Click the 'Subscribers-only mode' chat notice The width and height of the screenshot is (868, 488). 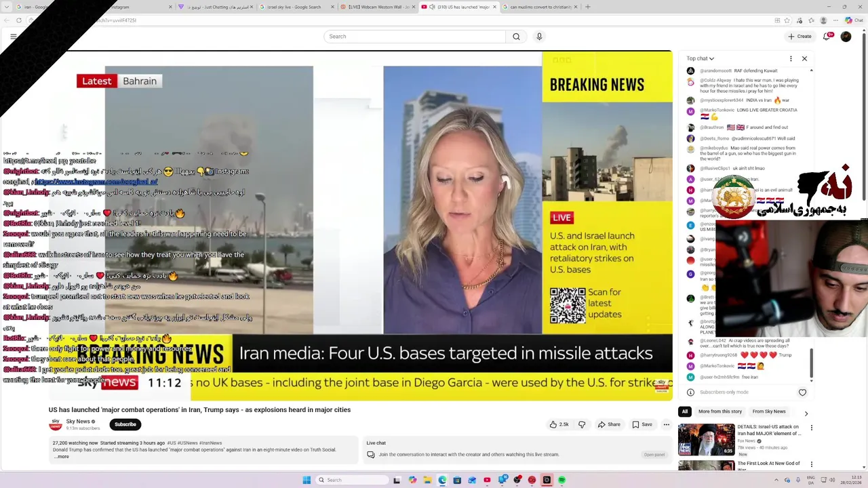point(724,392)
